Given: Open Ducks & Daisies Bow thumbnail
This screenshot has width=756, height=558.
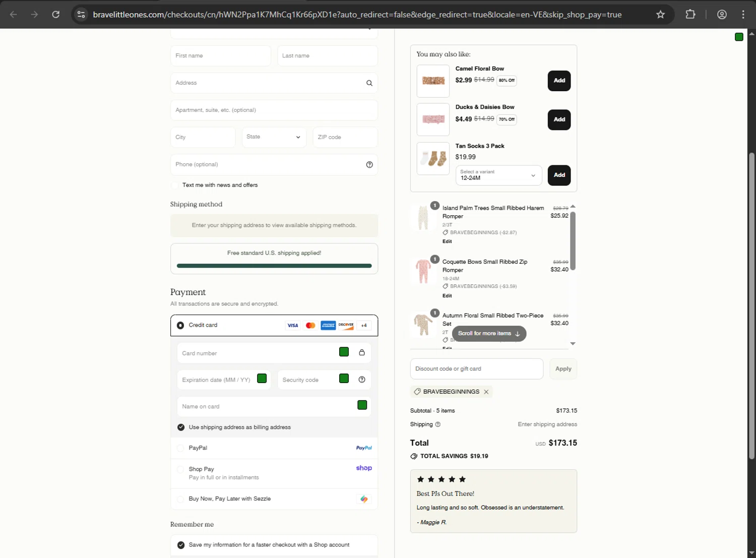Looking at the screenshot, I should (433, 120).
